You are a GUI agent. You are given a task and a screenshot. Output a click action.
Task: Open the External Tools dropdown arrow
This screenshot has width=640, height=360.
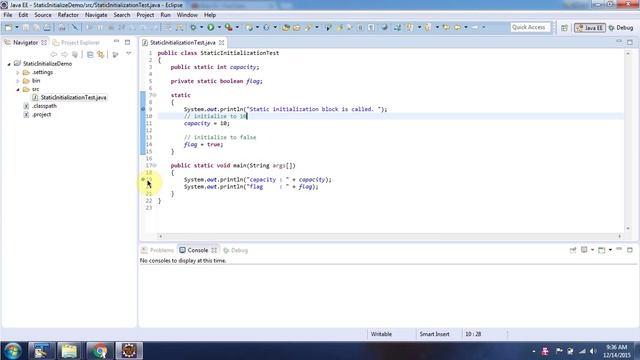(x=237, y=27)
